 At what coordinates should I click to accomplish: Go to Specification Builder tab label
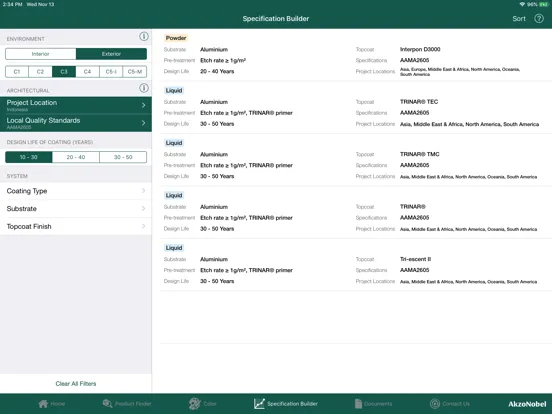[292, 404]
